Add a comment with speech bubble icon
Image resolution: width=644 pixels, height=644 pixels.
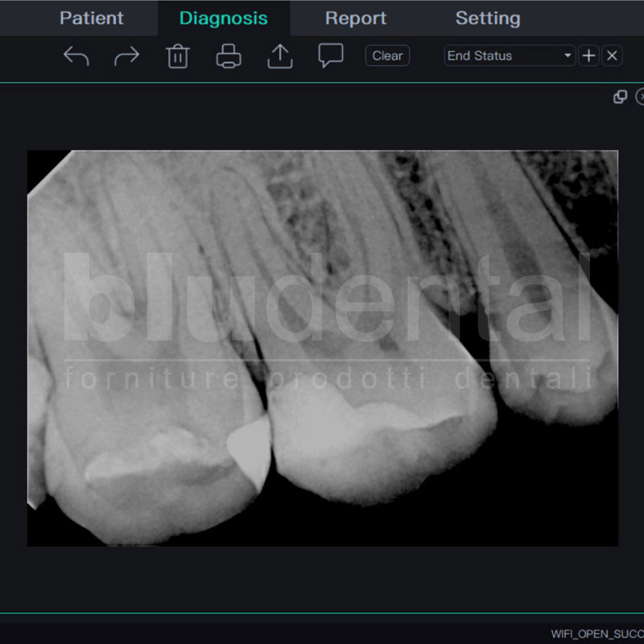[331, 56]
